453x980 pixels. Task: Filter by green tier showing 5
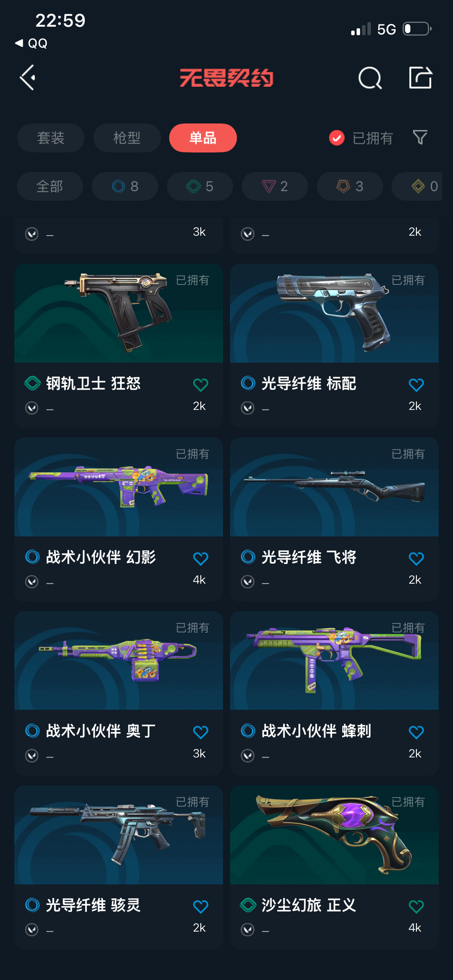pos(200,186)
